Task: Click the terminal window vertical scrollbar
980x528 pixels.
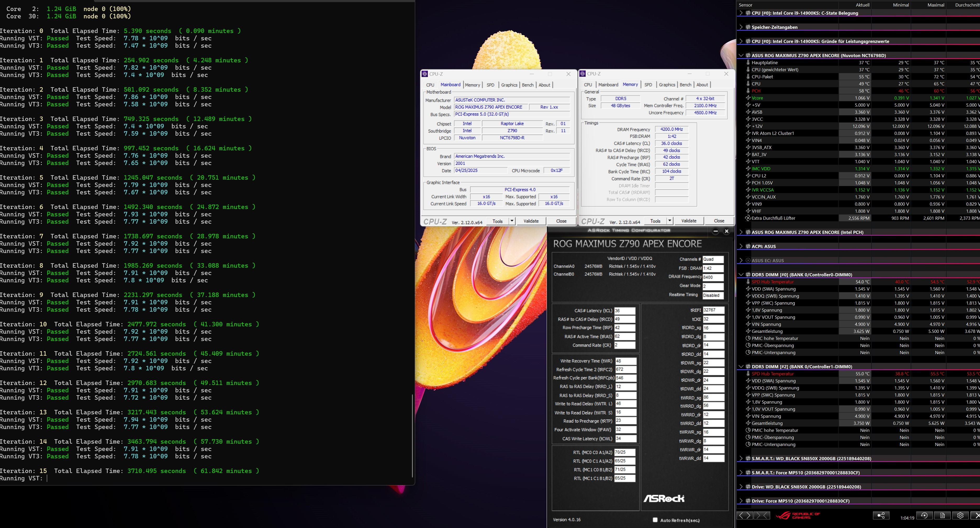Action: [412, 436]
